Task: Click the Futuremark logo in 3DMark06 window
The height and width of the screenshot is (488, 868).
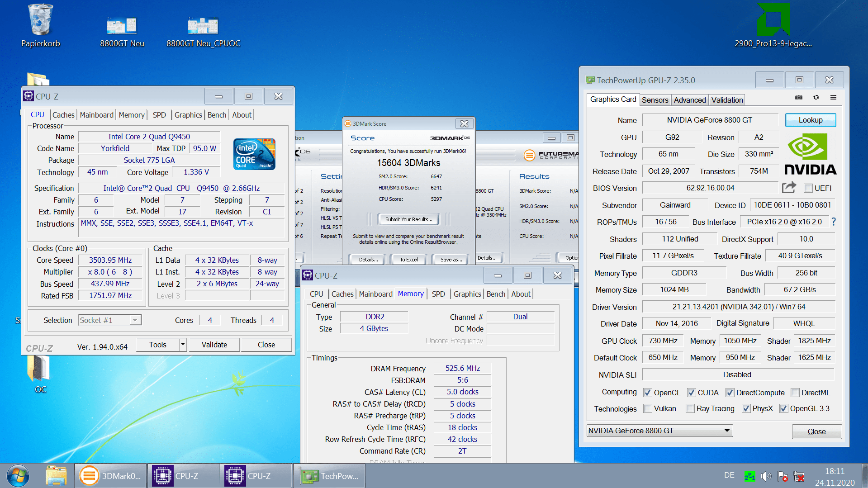Action: pyautogui.click(x=551, y=155)
